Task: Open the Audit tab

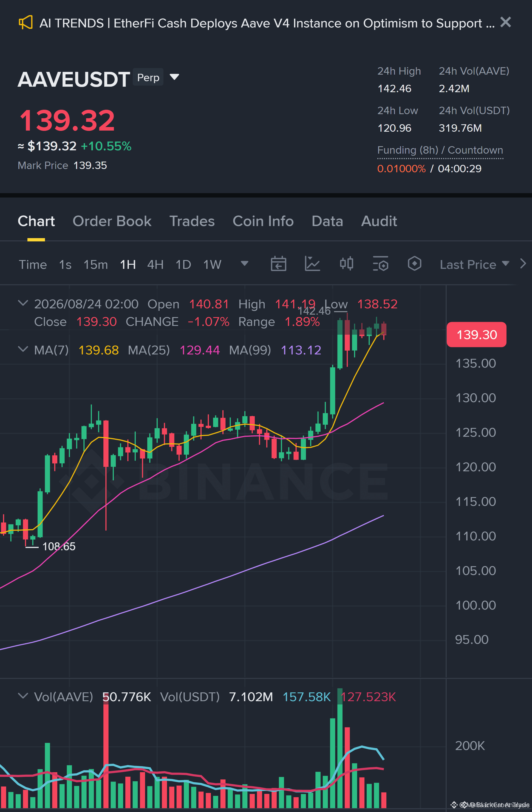Action: [x=379, y=221]
